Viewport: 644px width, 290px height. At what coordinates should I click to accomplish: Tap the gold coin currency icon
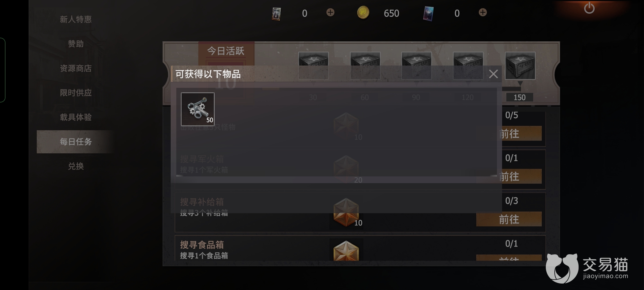363,13
